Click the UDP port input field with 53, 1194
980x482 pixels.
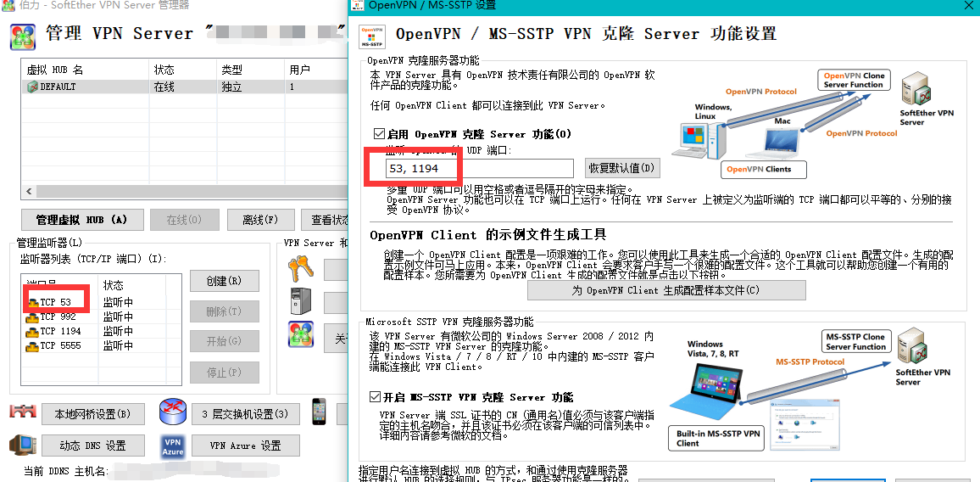pyautogui.click(x=479, y=168)
